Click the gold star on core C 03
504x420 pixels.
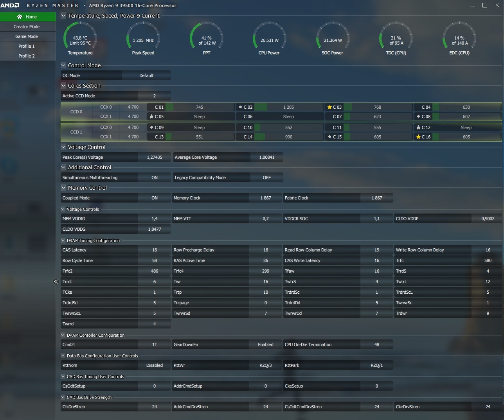point(329,107)
